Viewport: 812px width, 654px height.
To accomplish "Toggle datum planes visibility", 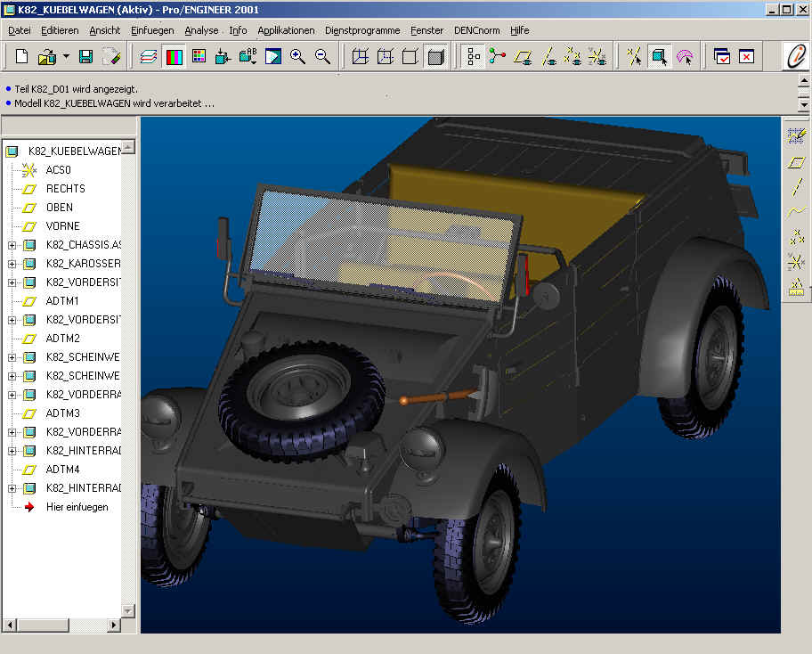I will (x=523, y=56).
